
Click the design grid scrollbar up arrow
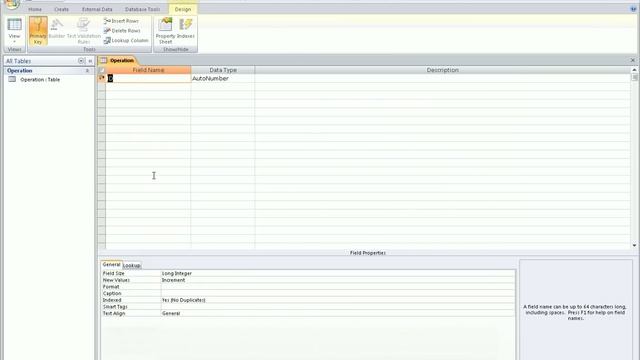tap(634, 70)
